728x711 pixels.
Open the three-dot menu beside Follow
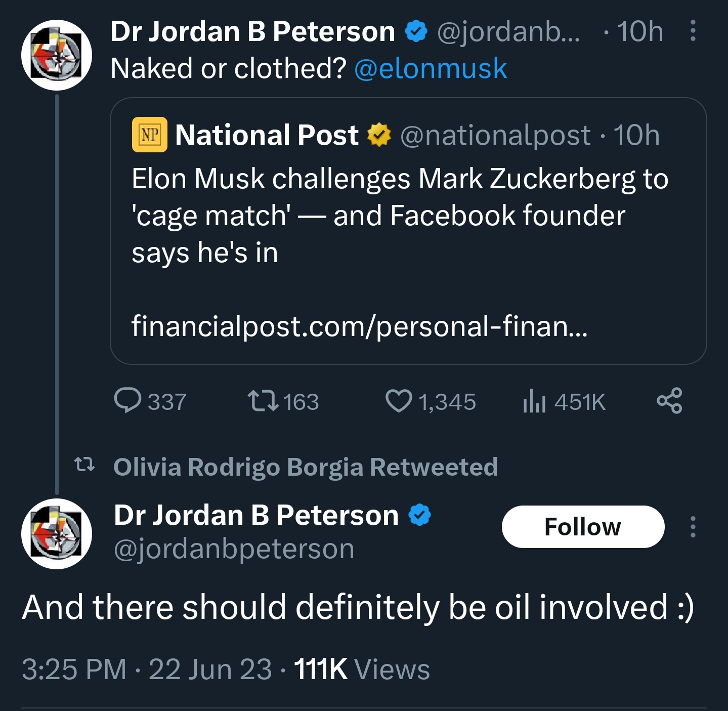[693, 527]
